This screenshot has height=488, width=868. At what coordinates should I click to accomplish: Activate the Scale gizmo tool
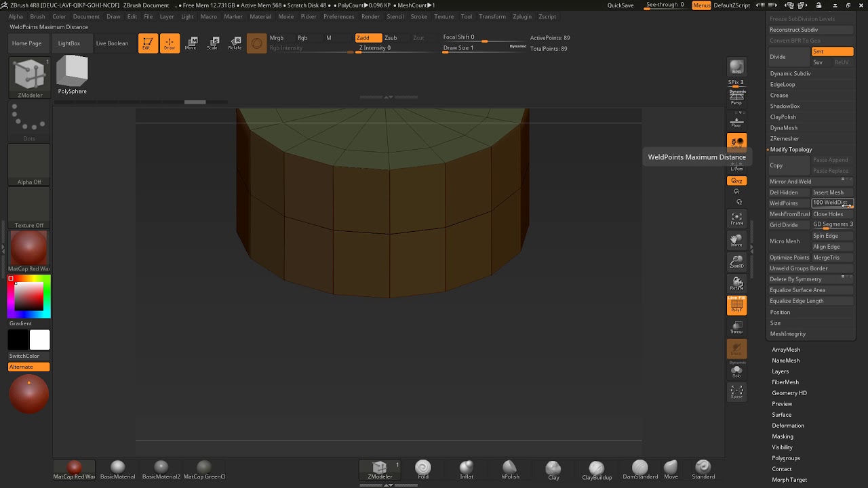tap(213, 43)
